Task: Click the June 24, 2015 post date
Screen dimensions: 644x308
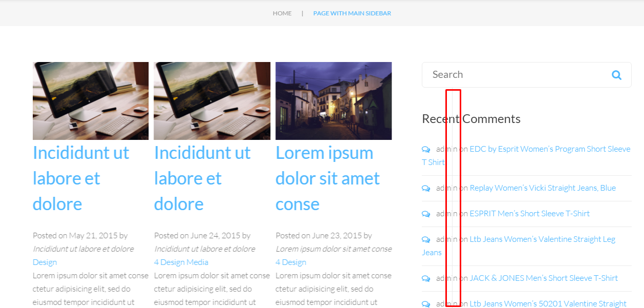Action: (x=216, y=236)
